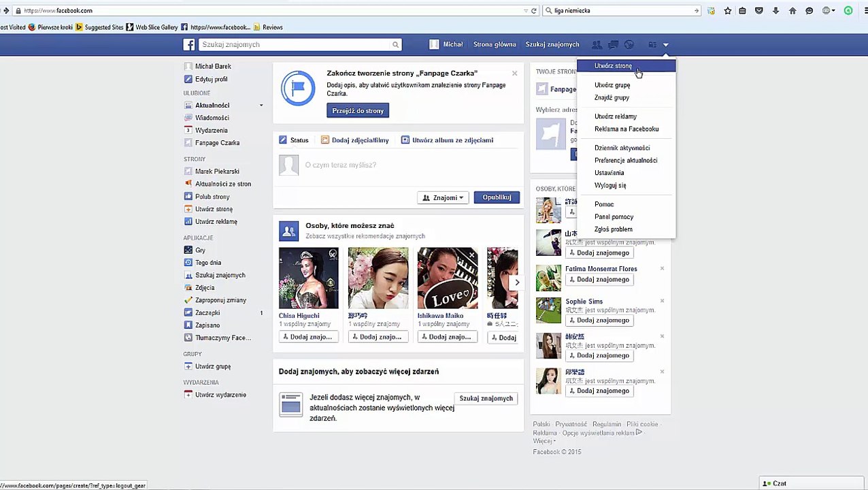Click Opublikuj post button

(x=497, y=197)
